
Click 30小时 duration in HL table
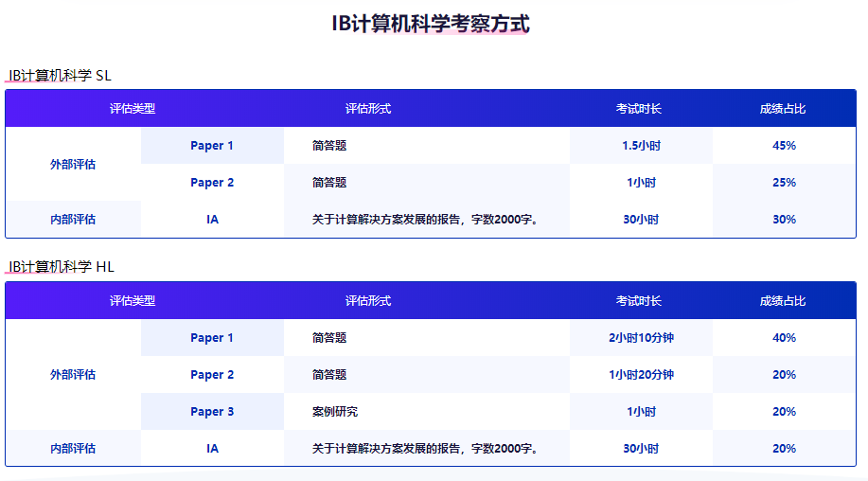641,449
